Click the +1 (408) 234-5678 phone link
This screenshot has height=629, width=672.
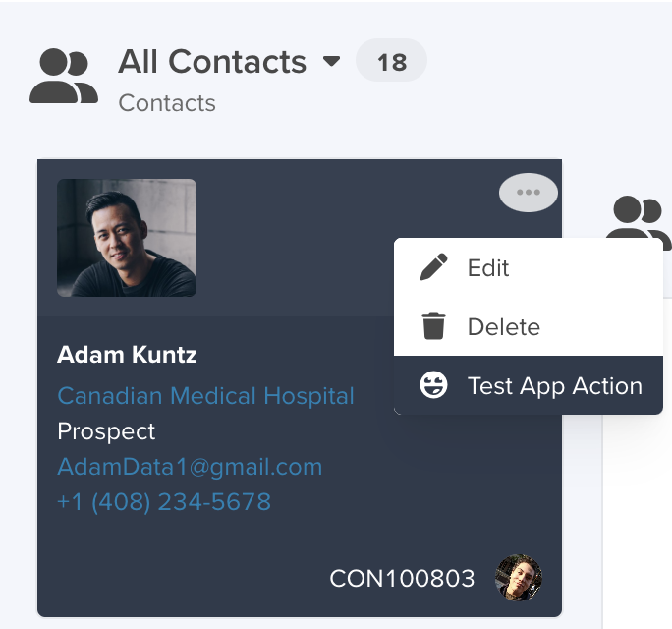click(164, 501)
